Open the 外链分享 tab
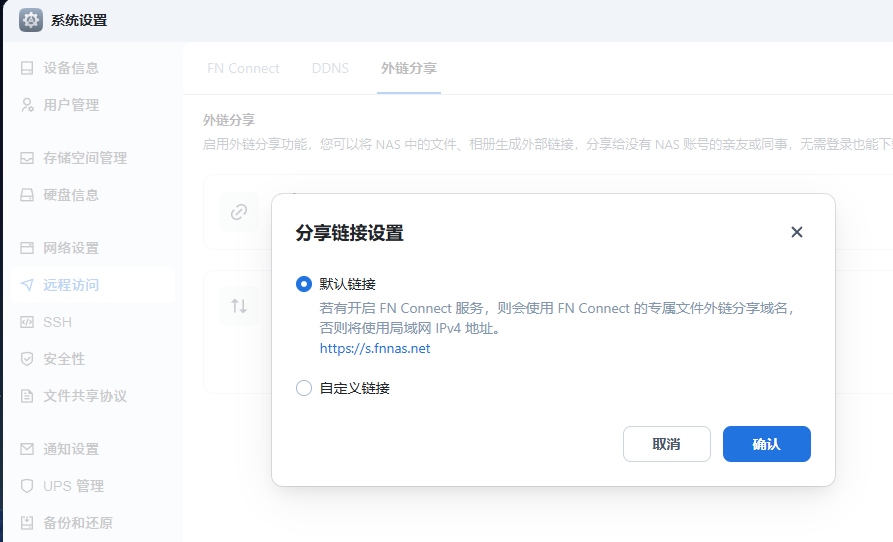 tap(409, 68)
